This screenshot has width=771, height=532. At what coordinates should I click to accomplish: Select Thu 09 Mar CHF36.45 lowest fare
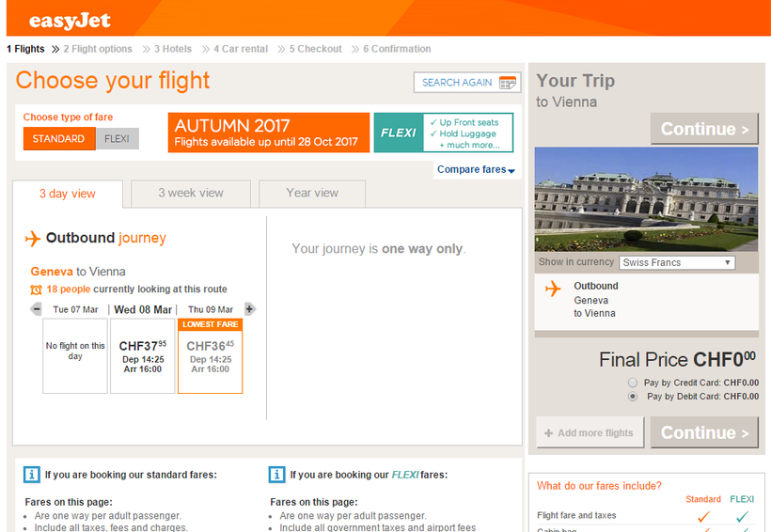point(210,356)
